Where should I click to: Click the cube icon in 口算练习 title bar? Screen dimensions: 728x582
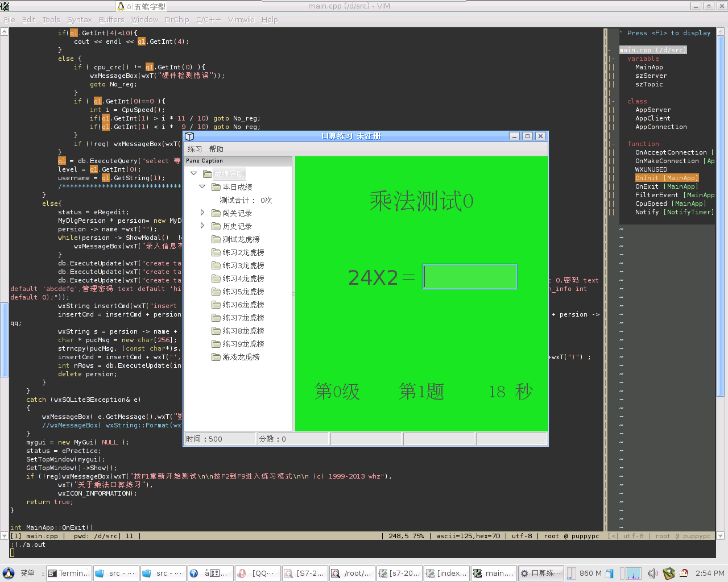click(190, 136)
